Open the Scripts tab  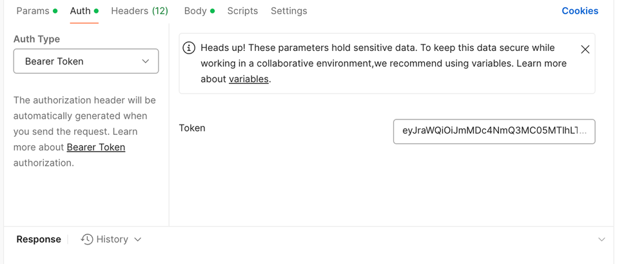242,11
